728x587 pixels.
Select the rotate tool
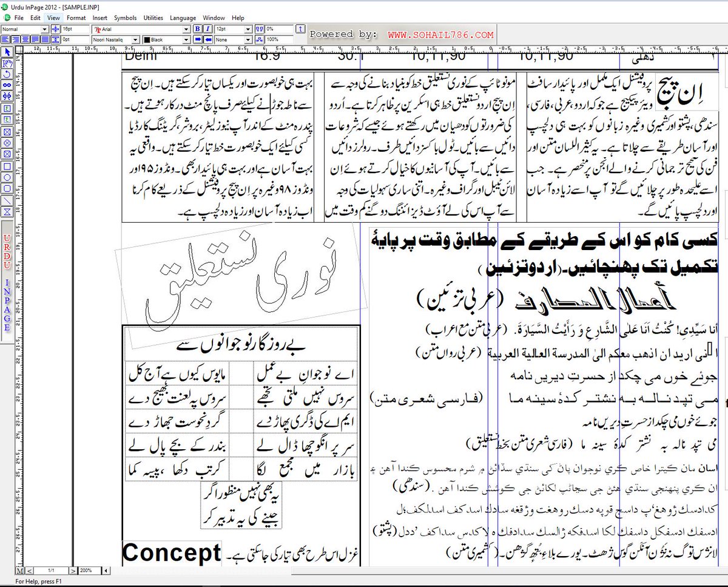coord(7,74)
